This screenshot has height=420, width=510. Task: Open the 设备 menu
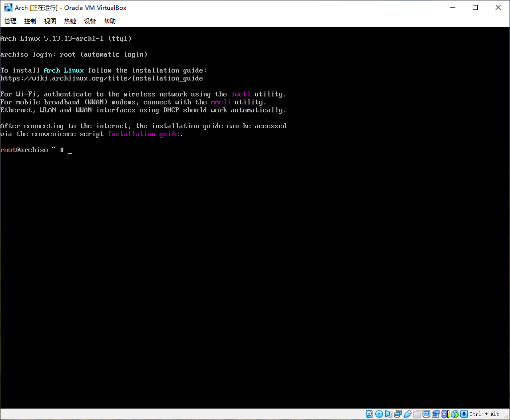pyautogui.click(x=89, y=21)
